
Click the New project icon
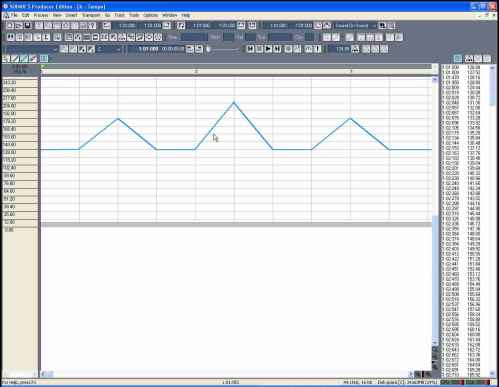click(10, 26)
